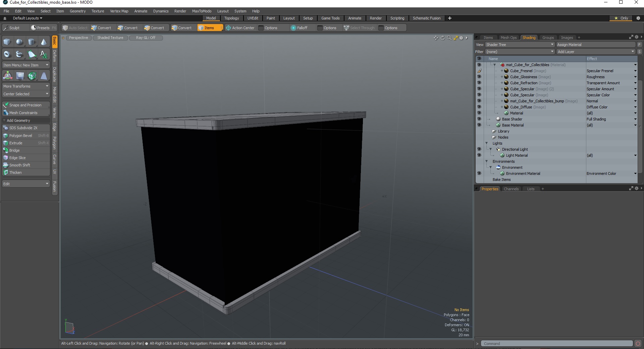Screen dimensions: 644x349
Task: Click the SDS Subdivide 2X tool
Action: (26, 128)
